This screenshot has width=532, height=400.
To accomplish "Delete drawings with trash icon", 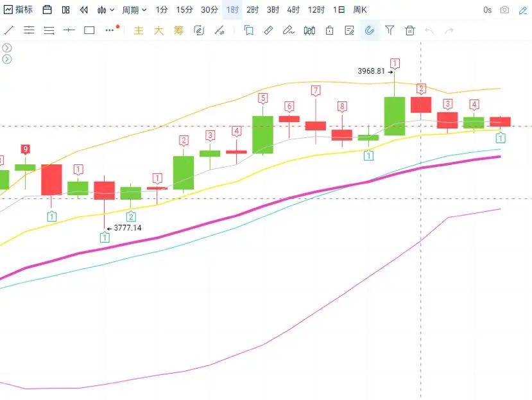I will (x=409, y=31).
